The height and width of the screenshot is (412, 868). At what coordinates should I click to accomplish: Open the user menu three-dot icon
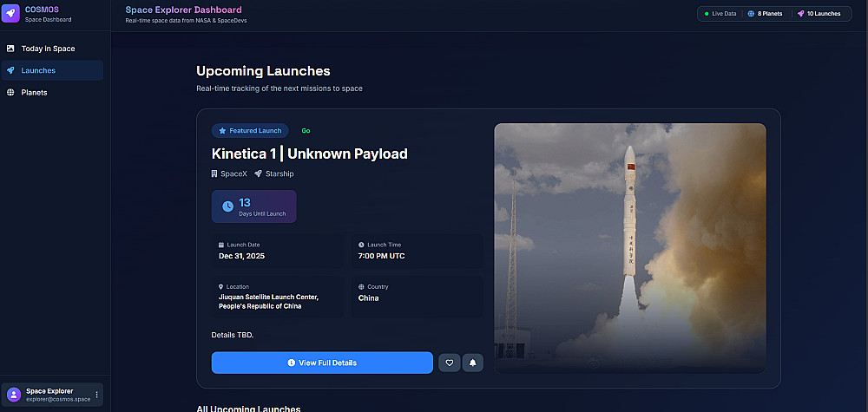pos(97,395)
